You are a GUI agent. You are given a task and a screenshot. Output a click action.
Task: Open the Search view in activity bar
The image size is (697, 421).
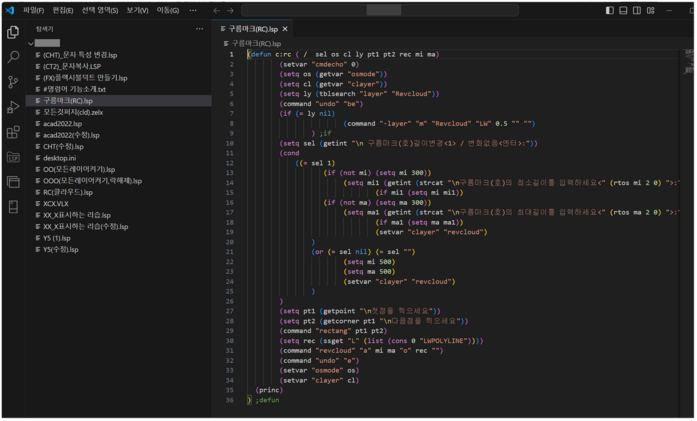coord(13,57)
